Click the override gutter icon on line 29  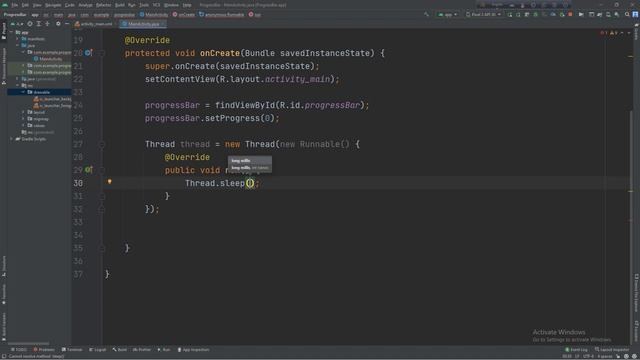pyautogui.click(x=88, y=169)
